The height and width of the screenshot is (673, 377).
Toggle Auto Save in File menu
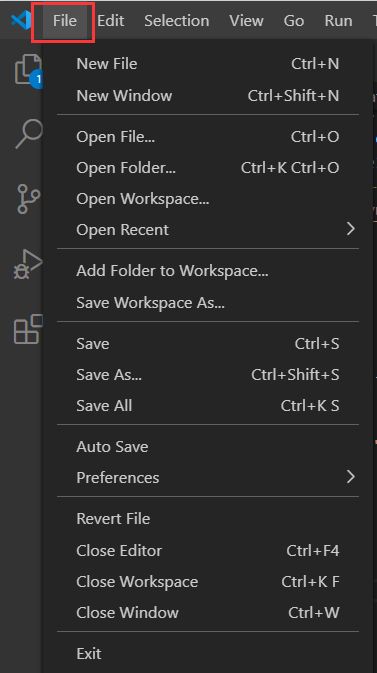coord(208,447)
